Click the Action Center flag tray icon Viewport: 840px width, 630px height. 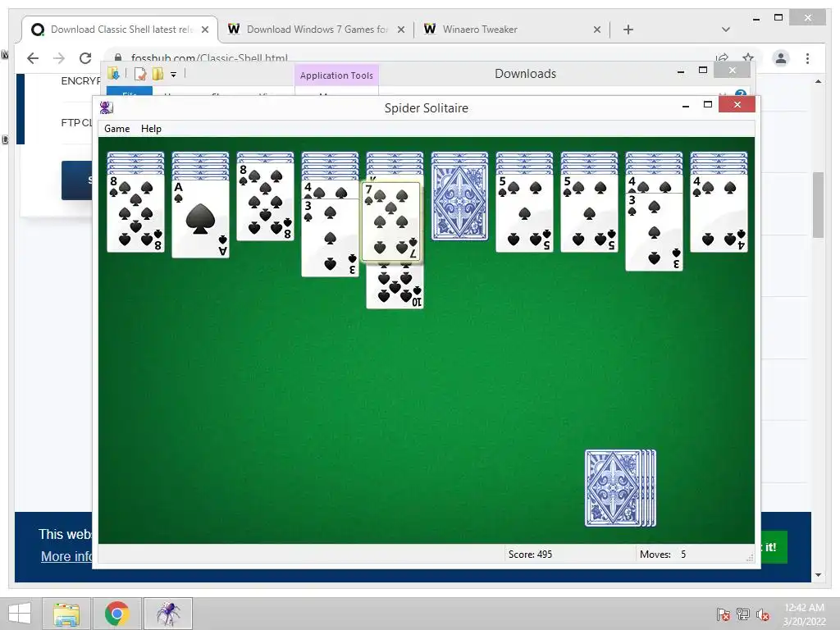pos(724,614)
